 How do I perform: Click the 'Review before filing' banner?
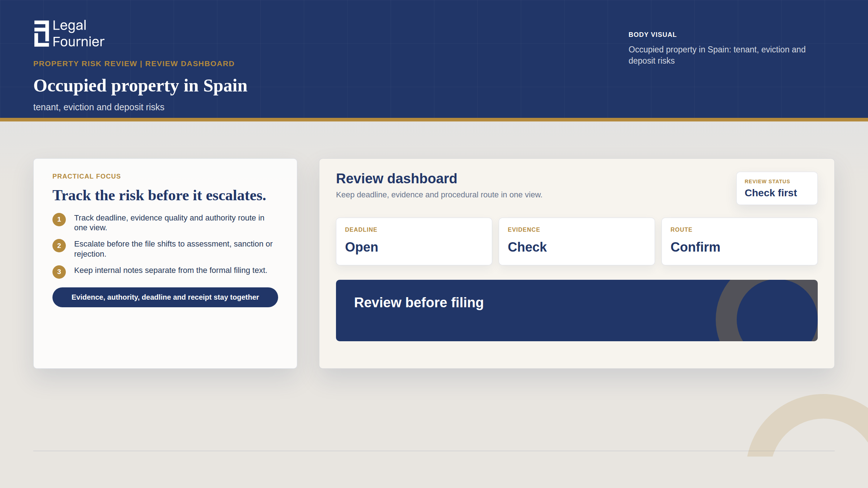(577, 311)
